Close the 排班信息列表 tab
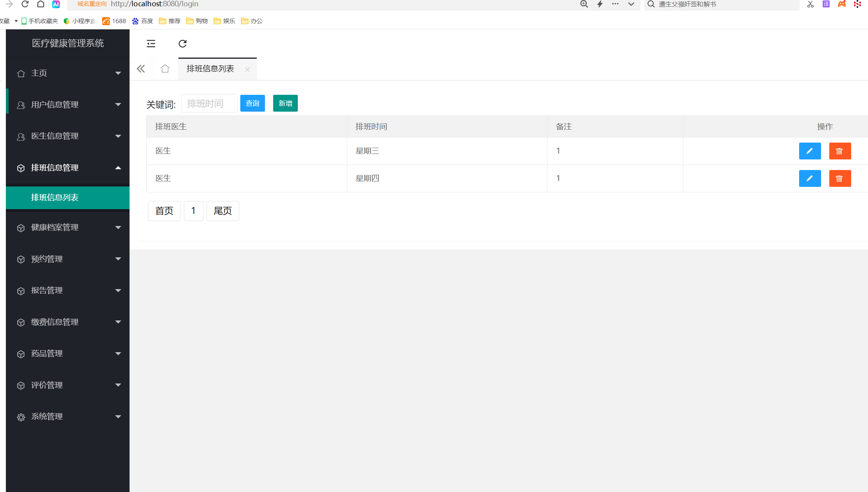The image size is (868, 492). pos(247,70)
